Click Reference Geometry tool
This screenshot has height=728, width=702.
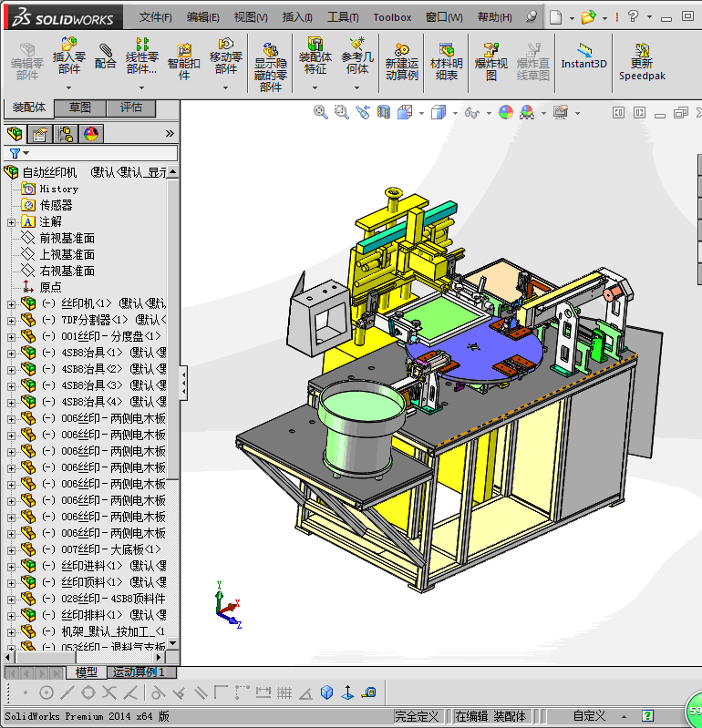357,56
